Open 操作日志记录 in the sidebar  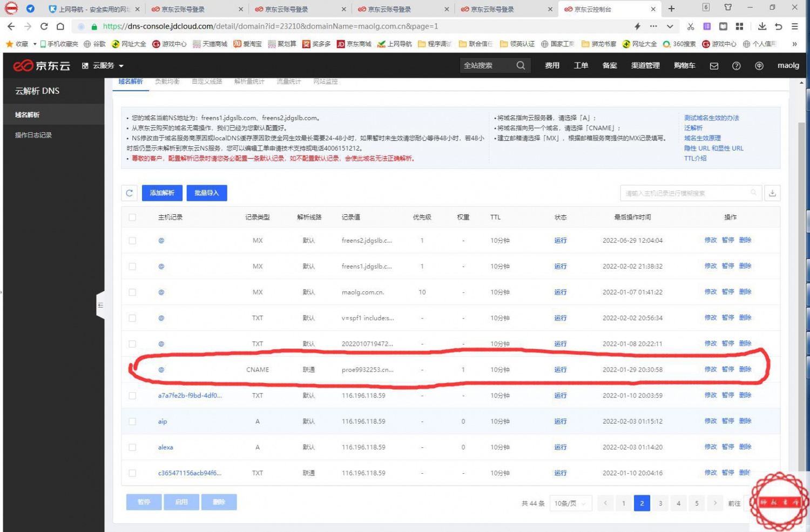point(33,135)
